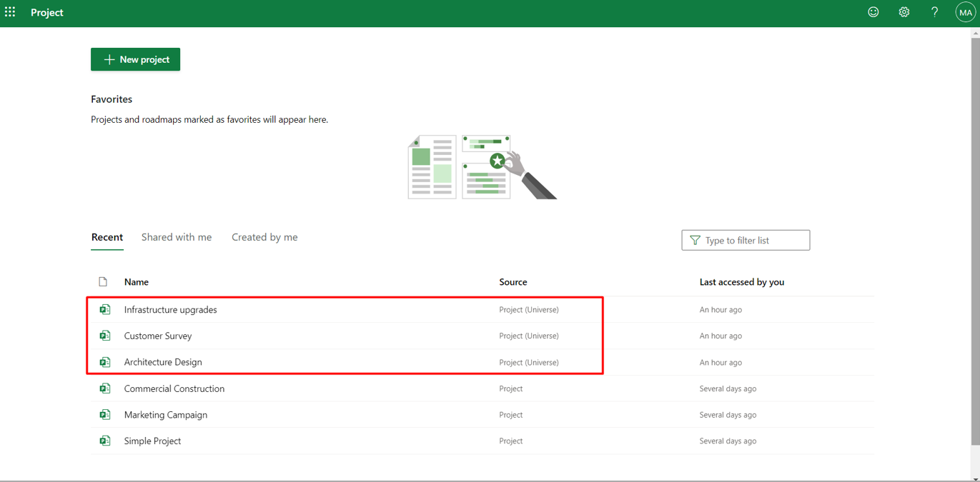Click the Simple Project file icon
Image resolution: width=980 pixels, height=482 pixels.
click(x=105, y=441)
